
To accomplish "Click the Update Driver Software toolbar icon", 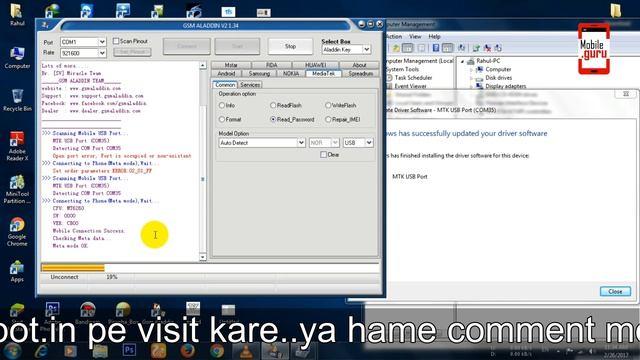I will [476, 48].
